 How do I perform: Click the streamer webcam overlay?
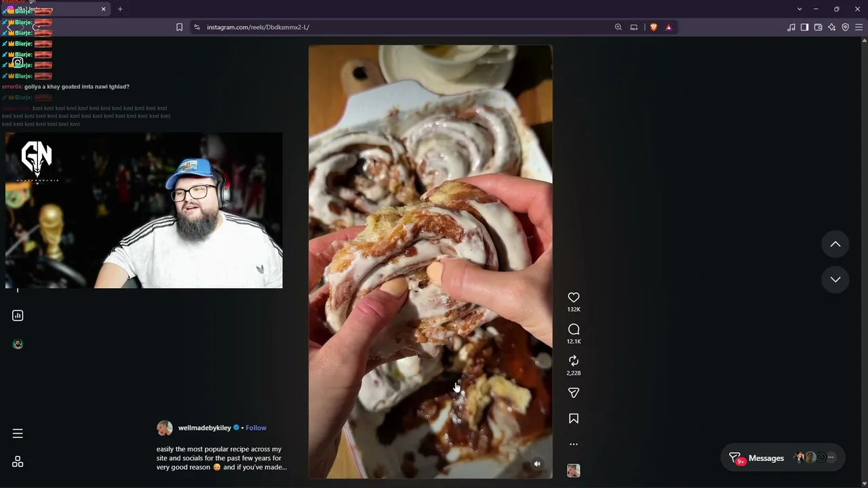144,210
